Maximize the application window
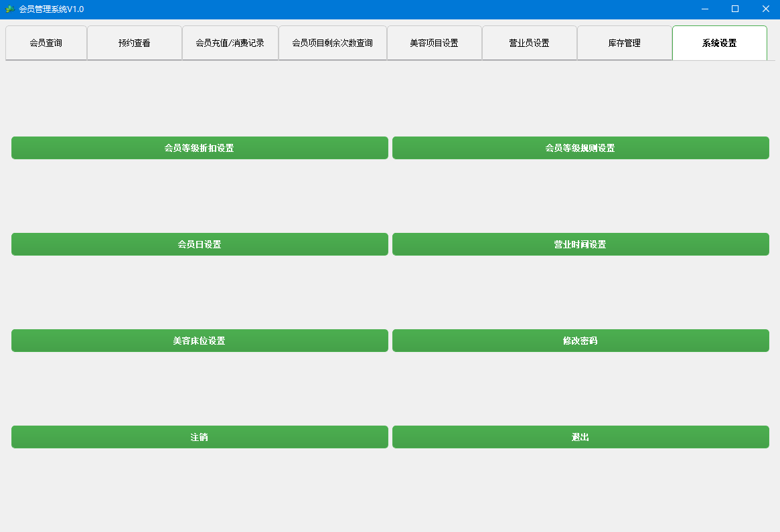 point(734,9)
